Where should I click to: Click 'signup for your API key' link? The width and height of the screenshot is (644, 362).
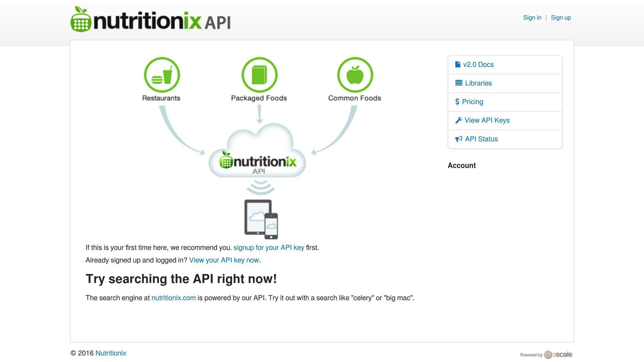[x=269, y=248]
